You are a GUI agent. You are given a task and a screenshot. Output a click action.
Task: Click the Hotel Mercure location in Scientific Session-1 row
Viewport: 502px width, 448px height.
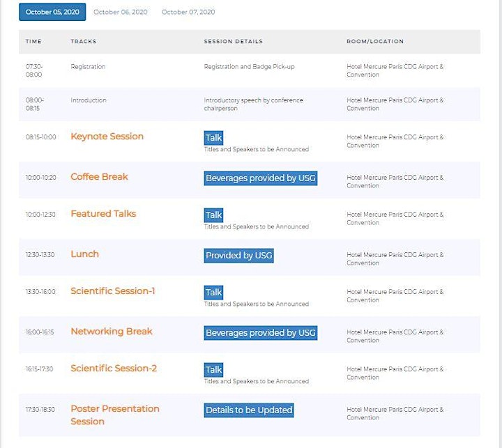click(395, 296)
